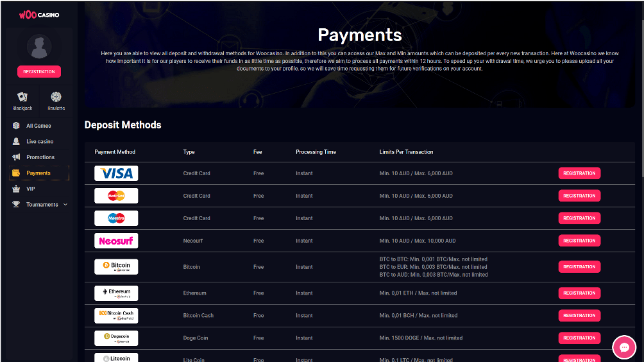This screenshot has width=644, height=362.
Task: Click Registration in the MasterCard row
Action: 579,196
